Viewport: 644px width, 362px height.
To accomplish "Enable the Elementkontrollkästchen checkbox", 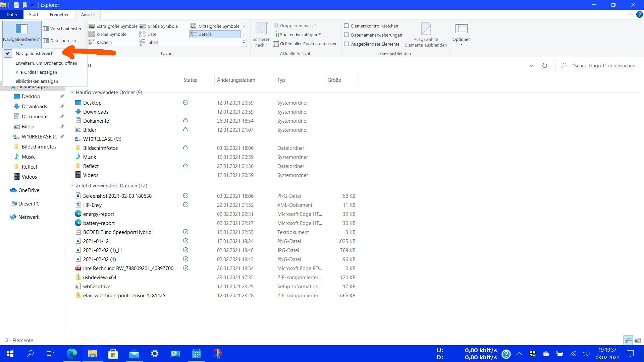I will point(346,26).
